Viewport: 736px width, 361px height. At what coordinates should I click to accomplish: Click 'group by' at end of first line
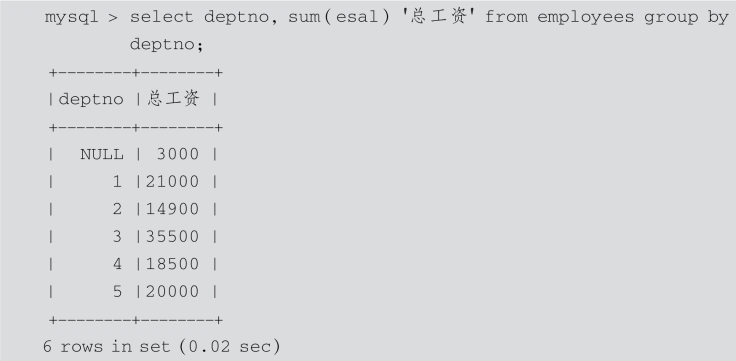point(686,18)
